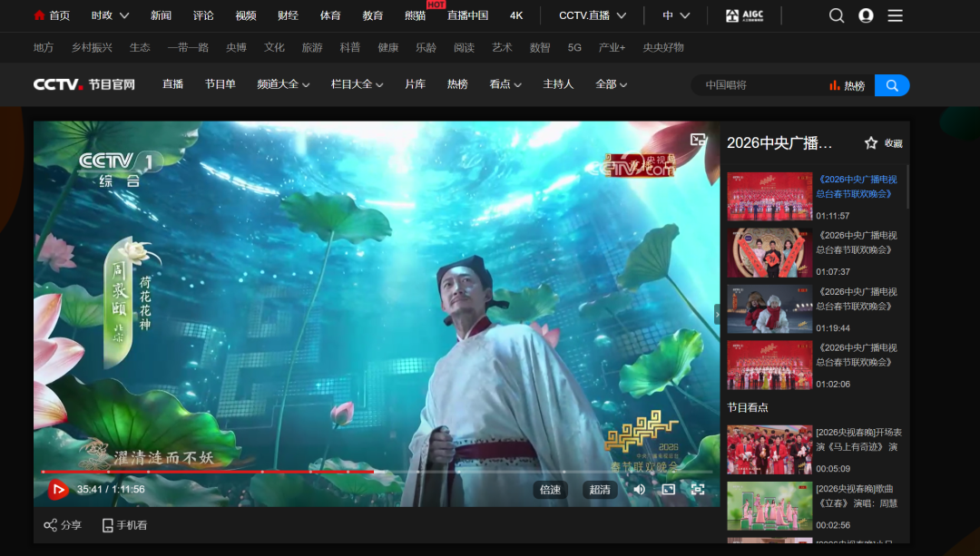
Task: Click 分享 to share the video
Action: [x=62, y=524]
